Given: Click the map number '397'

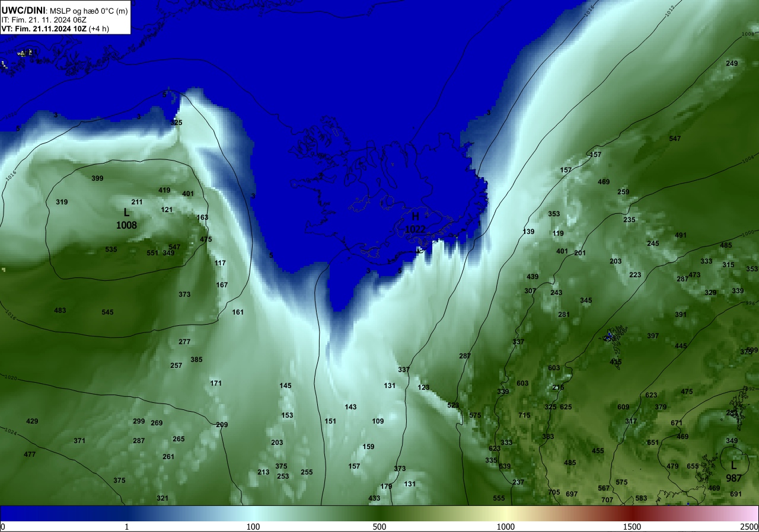Looking at the screenshot, I should tap(653, 336).
